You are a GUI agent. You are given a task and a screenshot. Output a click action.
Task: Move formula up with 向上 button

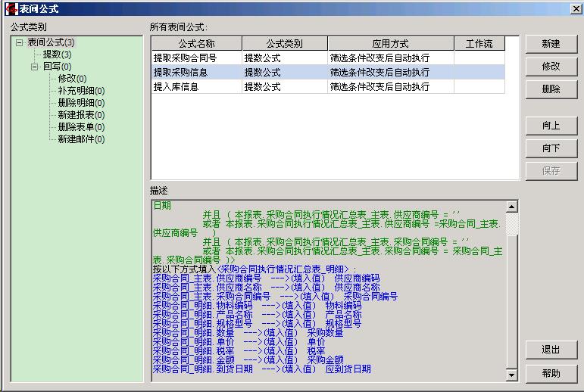coord(551,126)
